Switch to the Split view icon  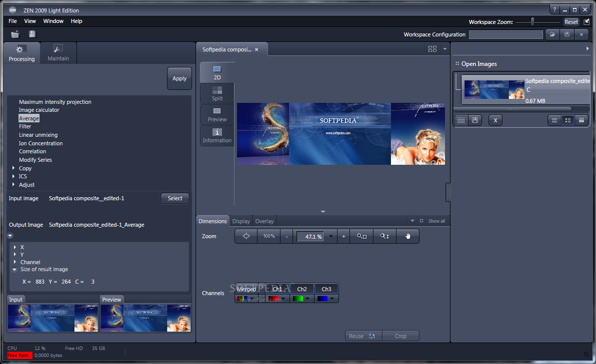coord(217,93)
